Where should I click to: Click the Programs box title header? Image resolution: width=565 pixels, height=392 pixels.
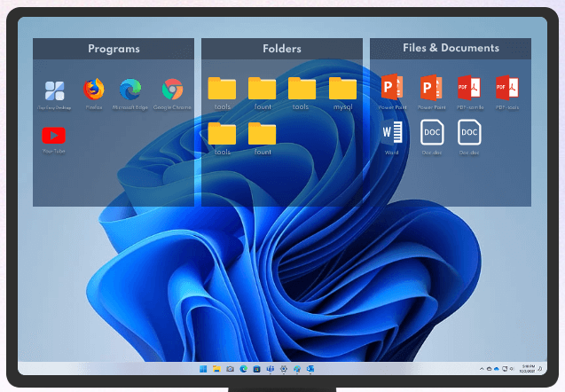(114, 49)
